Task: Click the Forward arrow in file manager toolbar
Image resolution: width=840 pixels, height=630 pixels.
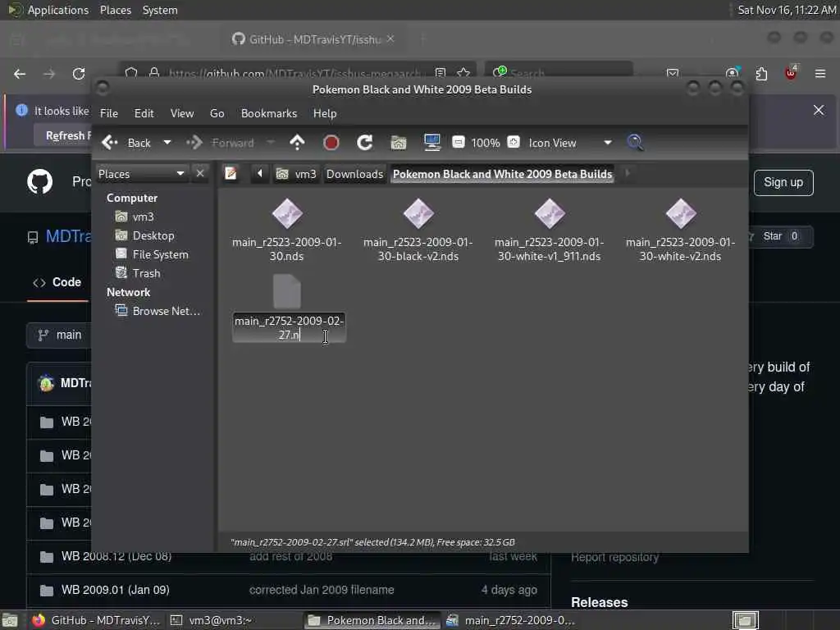Action: coord(194,143)
